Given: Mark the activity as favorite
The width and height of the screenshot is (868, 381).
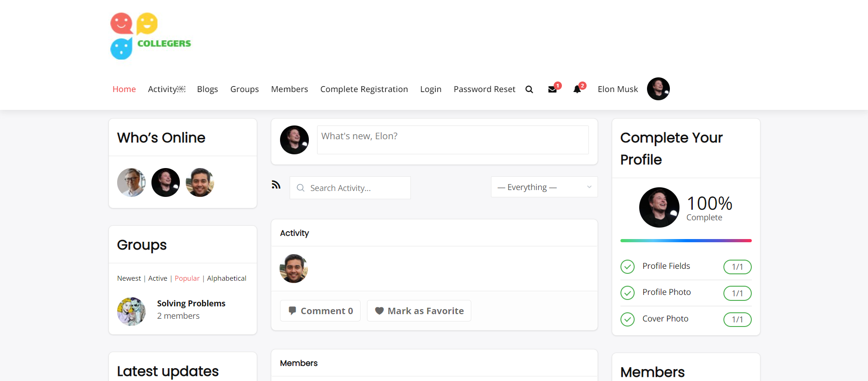Looking at the screenshot, I should coord(419,311).
